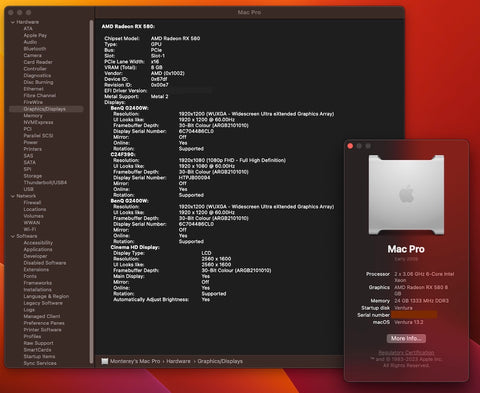Open FireWire category
This screenshot has height=393, width=480.
coord(33,102)
